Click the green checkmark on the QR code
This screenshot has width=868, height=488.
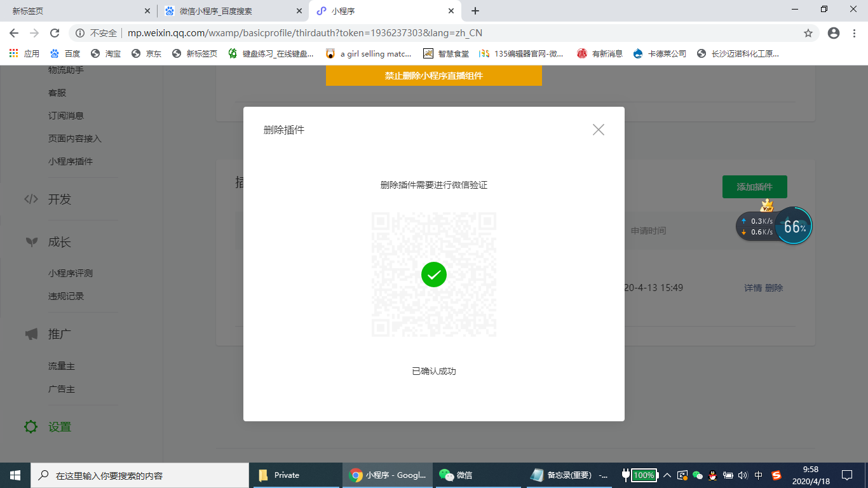tap(434, 274)
